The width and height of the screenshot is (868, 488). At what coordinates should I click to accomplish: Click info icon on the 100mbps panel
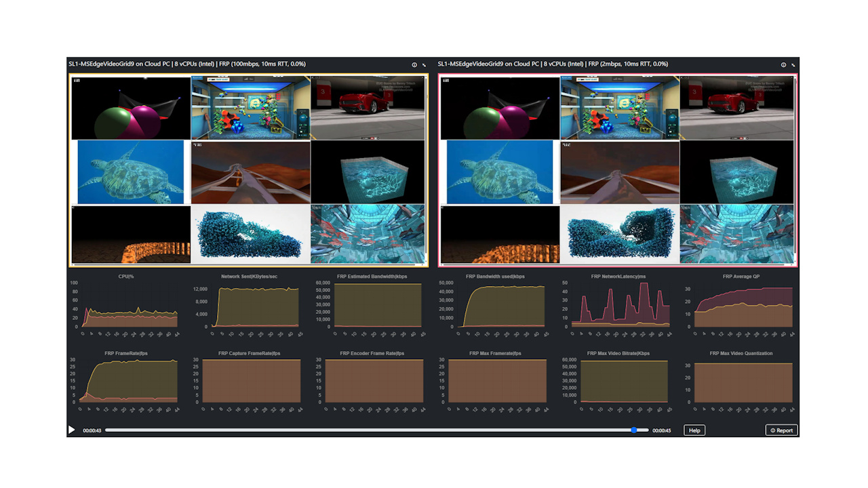tap(414, 65)
